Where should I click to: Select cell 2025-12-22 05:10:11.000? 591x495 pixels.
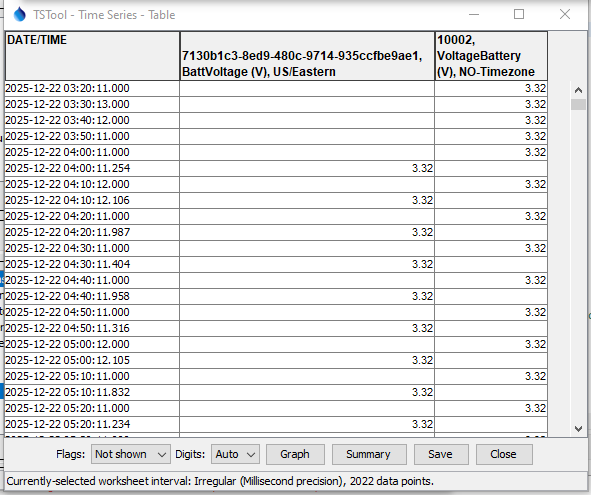pos(92,377)
